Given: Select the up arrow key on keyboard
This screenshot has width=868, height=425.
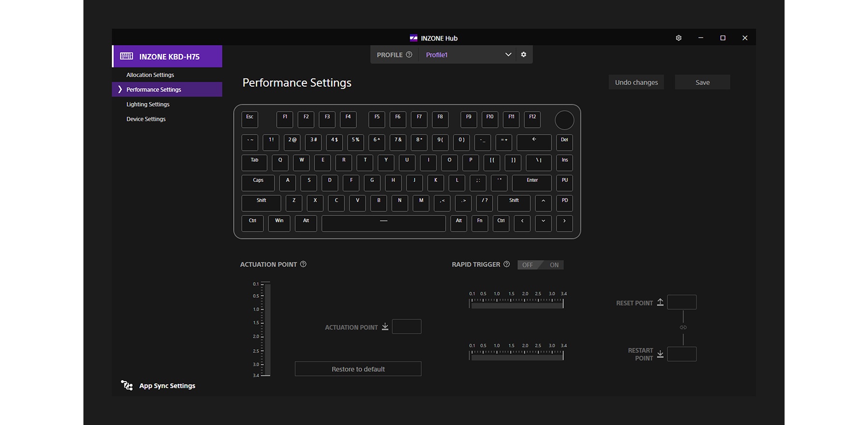Looking at the screenshot, I should coord(543,203).
